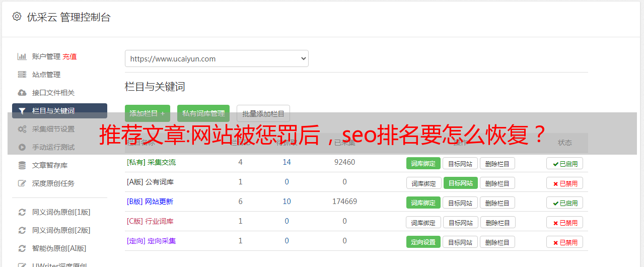Viewport: 644px width, 267px height.
Task: Click 删除栏目 in 采集交流 row
Action: coord(497,163)
